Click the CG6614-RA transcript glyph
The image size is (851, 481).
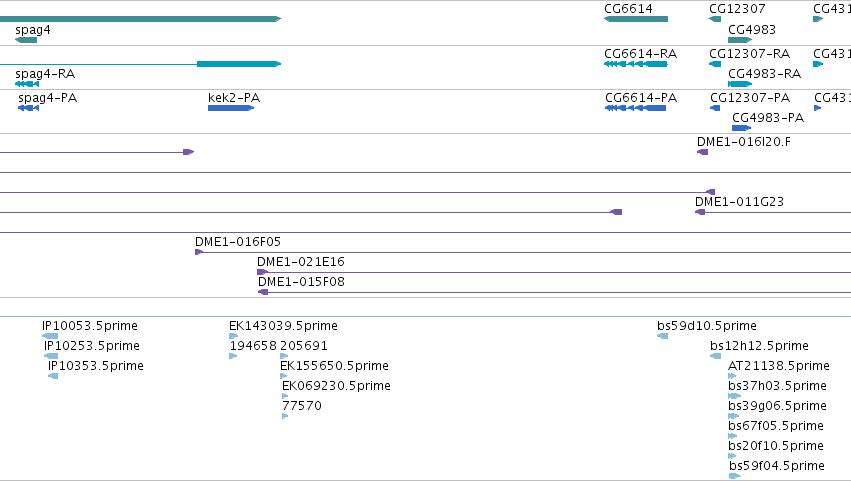coord(636,64)
